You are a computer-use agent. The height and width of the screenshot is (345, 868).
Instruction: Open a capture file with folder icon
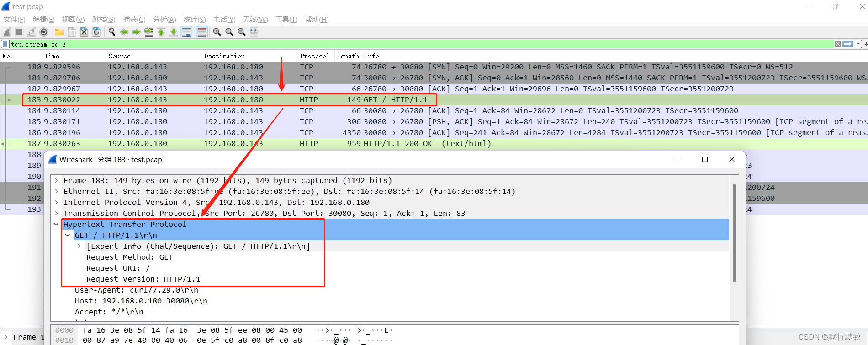tap(59, 32)
